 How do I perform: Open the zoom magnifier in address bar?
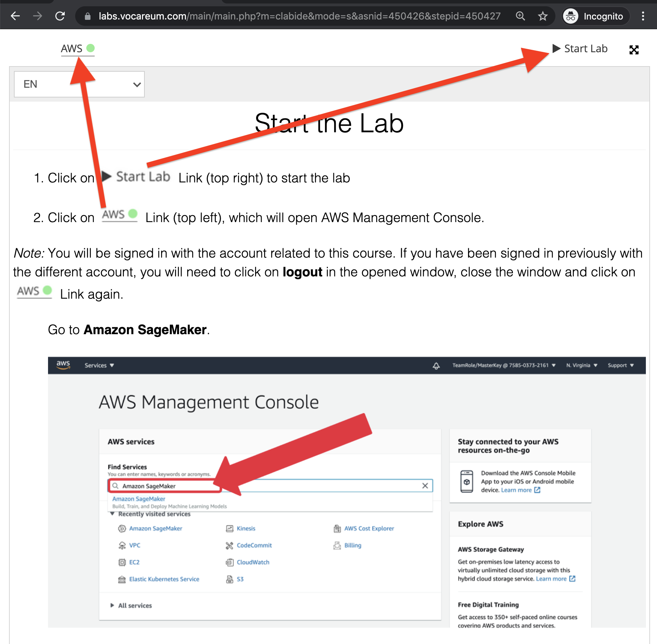click(x=520, y=16)
